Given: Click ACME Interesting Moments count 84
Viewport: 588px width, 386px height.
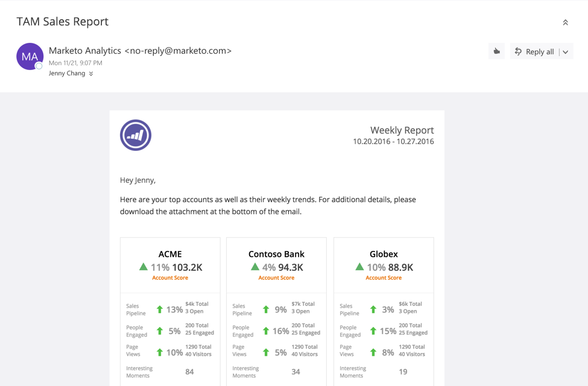Looking at the screenshot, I should click(x=189, y=372).
